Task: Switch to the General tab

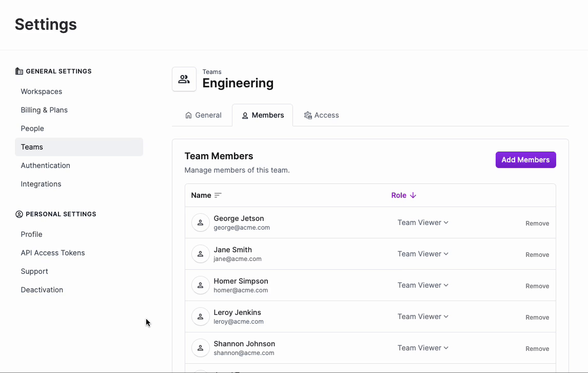Action: 203,115
